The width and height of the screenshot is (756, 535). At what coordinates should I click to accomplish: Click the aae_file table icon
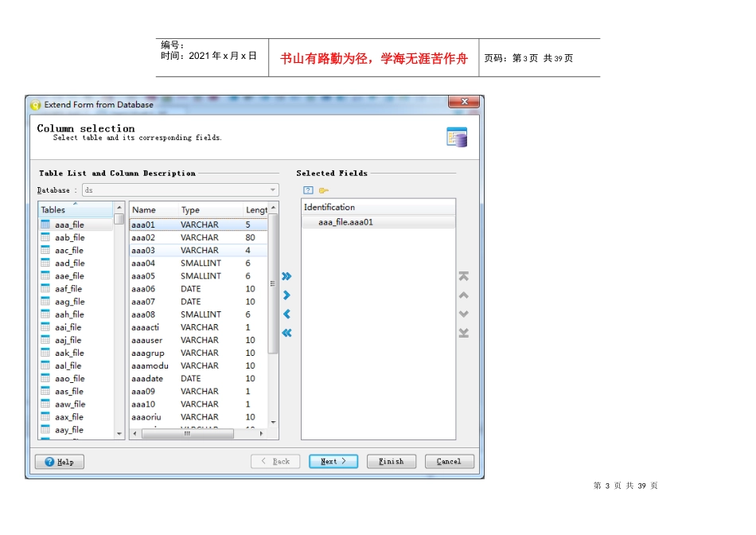45,275
